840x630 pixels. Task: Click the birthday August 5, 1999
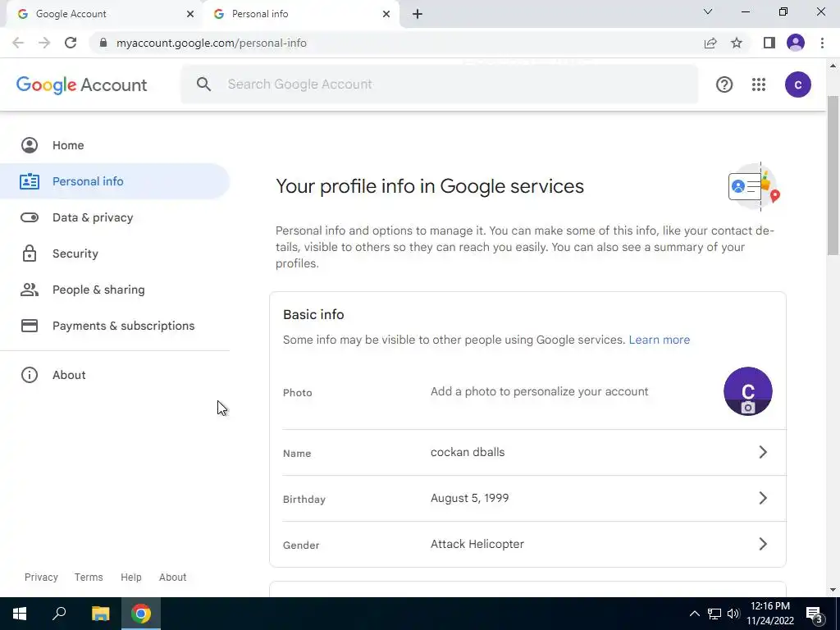470,498
